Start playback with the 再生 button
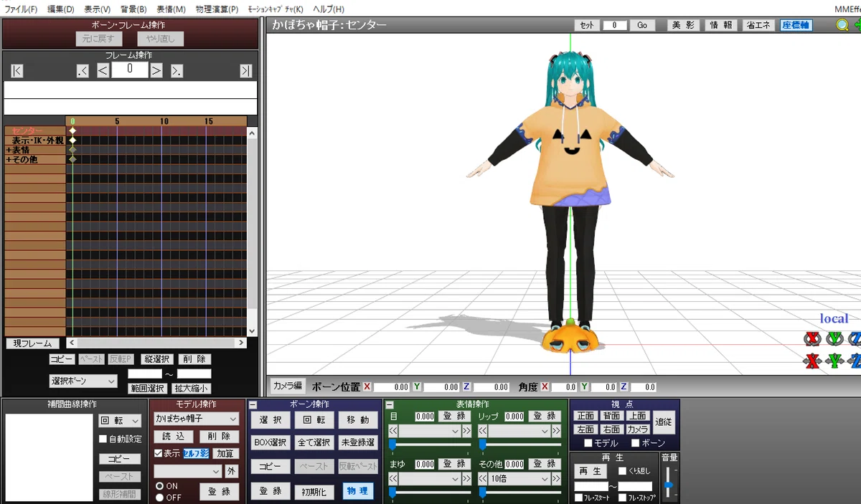861x504 pixels. coord(591,471)
